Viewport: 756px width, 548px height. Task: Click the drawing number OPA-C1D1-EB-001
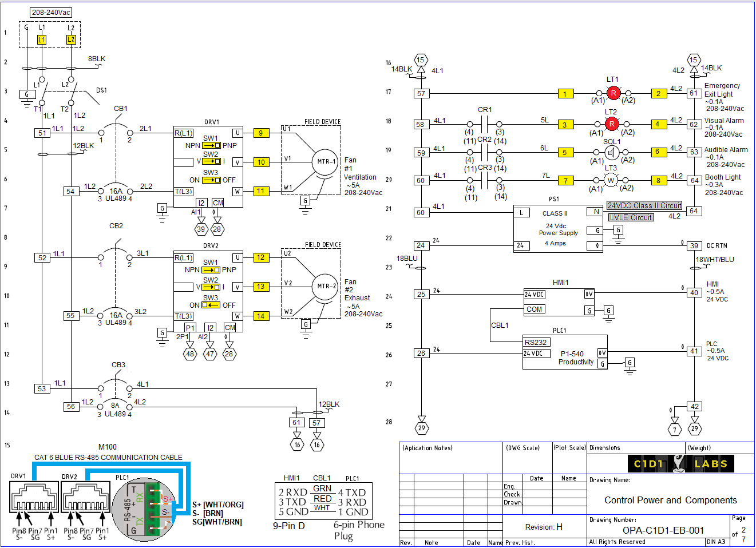tap(663, 530)
